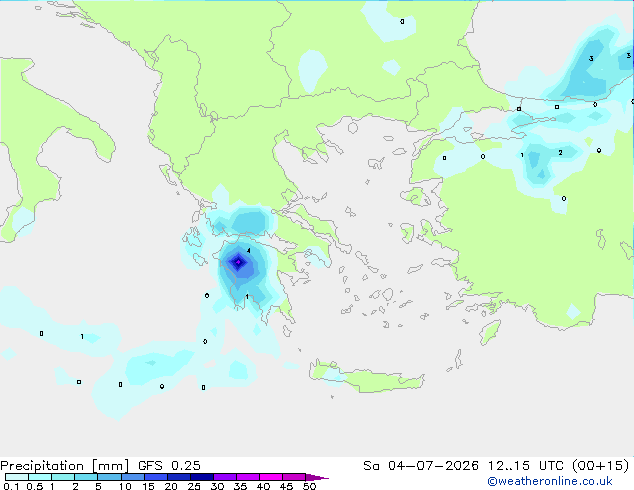This screenshot has width=634, height=490.
Task: Click the "2" value over northwest Turkey
Action: click(x=560, y=152)
